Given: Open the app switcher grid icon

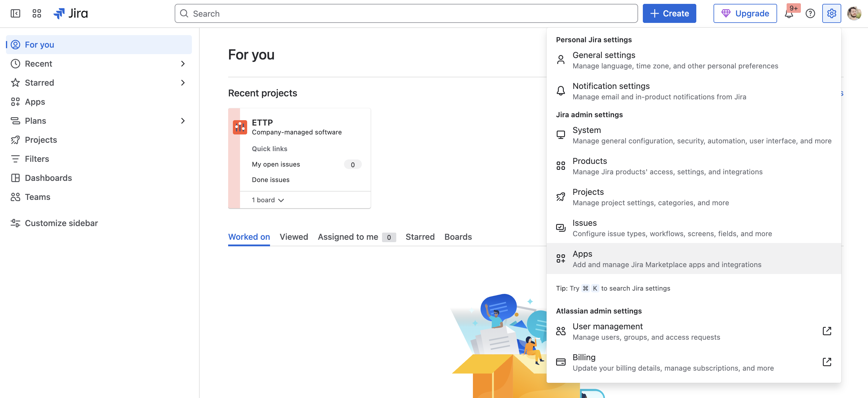Looking at the screenshot, I should 37,13.
